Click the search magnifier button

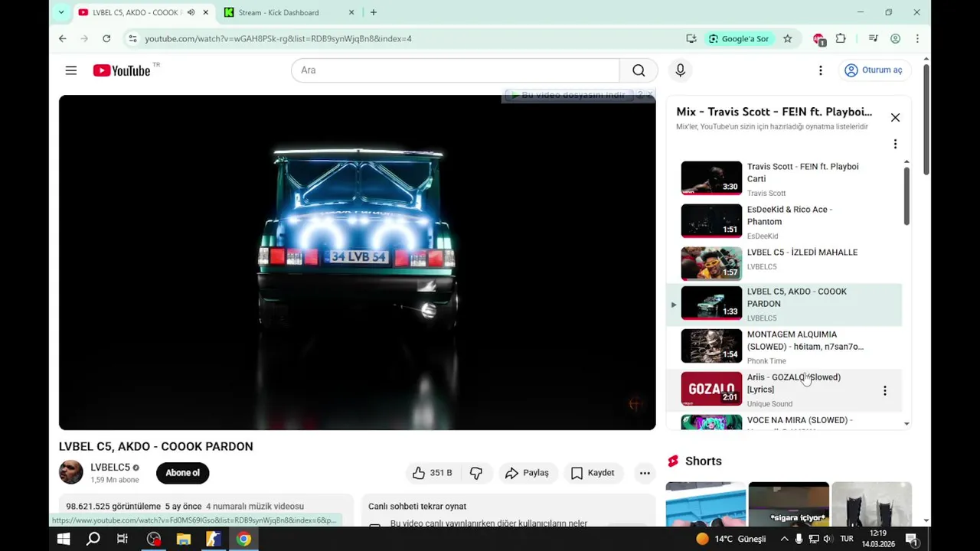(x=639, y=70)
